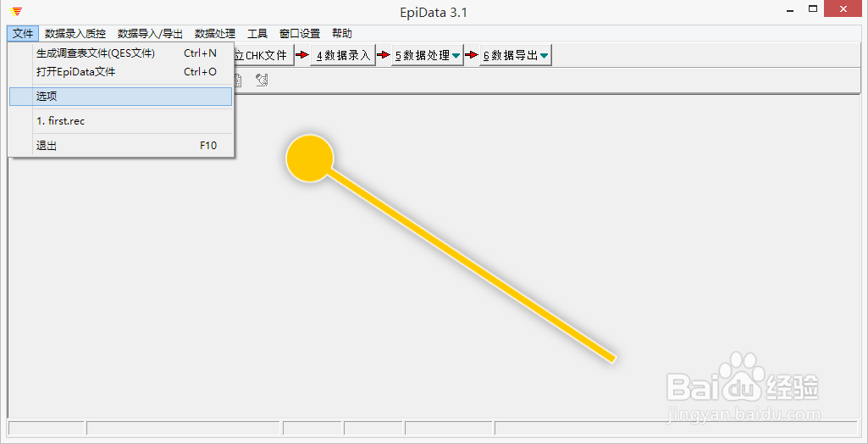The width and height of the screenshot is (868, 444).
Task: Minimize the EpiData 3.1 window
Action: pos(788,8)
